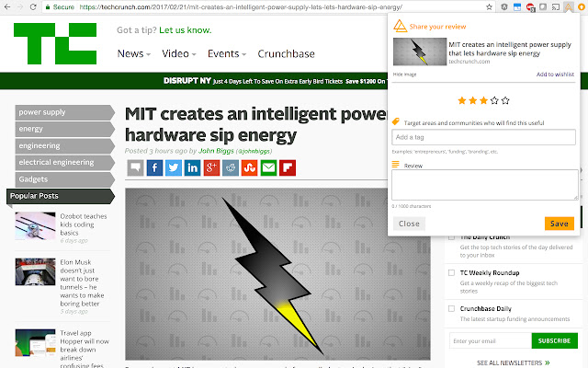Click the TechCrunch TC logo
The image size is (588, 368).
click(x=55, y=43)
